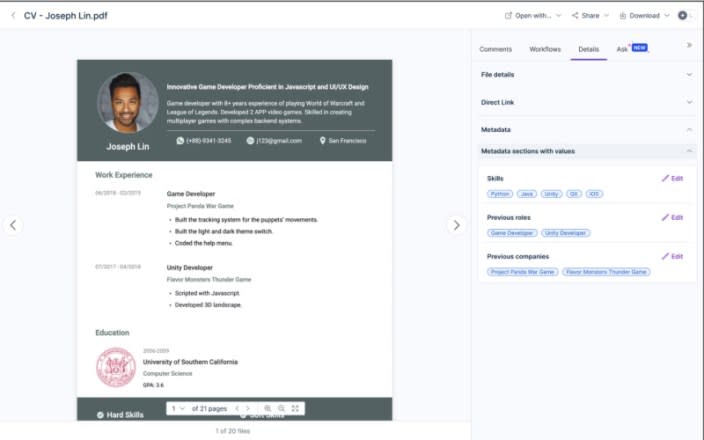Enter fullscreen view from page toolbar

[295, 409]
